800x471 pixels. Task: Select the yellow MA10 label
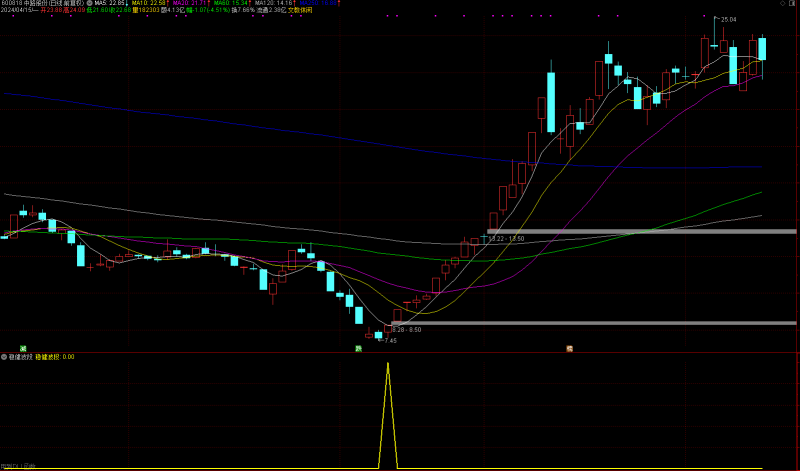[152, 4]
